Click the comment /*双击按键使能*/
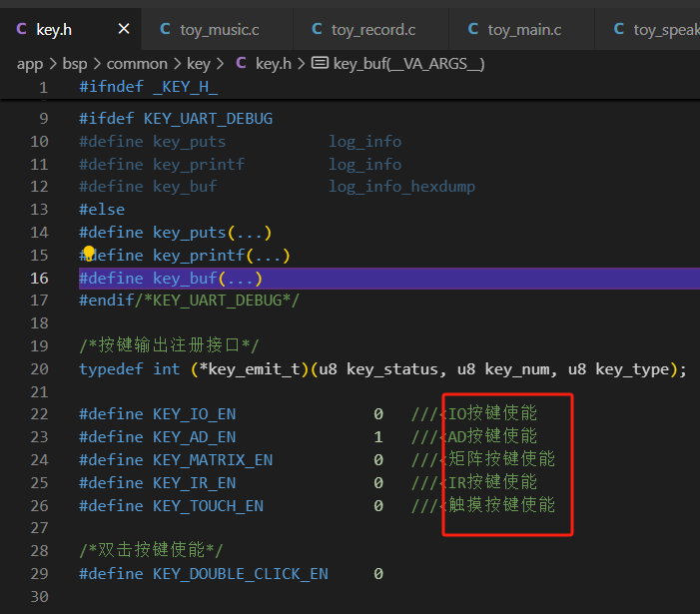 [151, 550]
